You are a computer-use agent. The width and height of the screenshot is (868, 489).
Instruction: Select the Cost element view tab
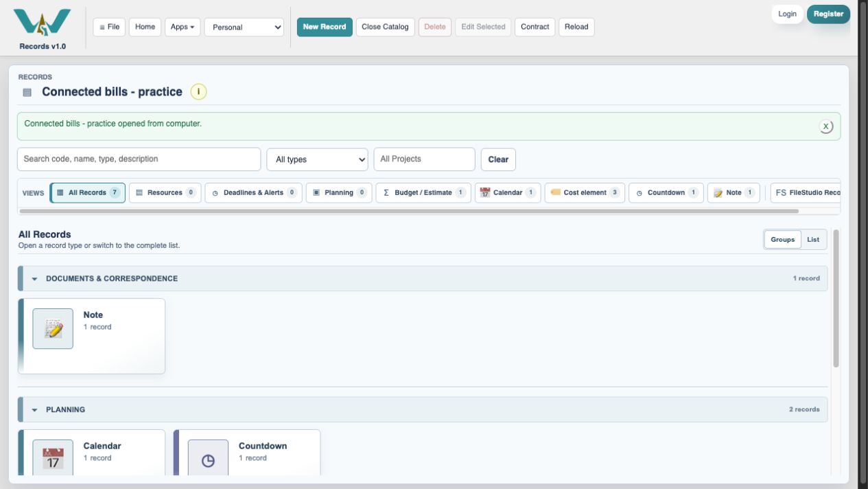click(x=585, y=193)
